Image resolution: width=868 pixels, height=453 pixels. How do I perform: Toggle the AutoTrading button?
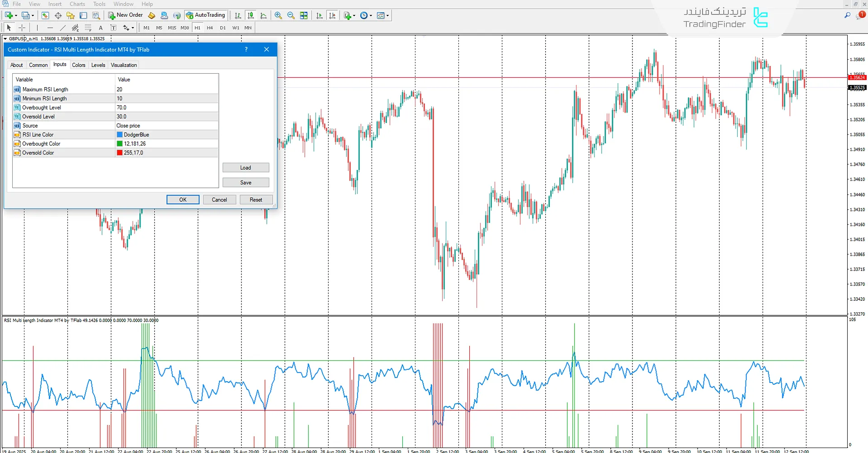[x=205, y=15]
